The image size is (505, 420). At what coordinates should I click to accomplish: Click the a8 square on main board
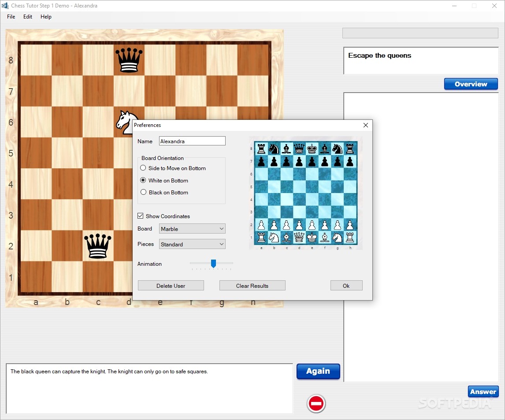(36, 60)
